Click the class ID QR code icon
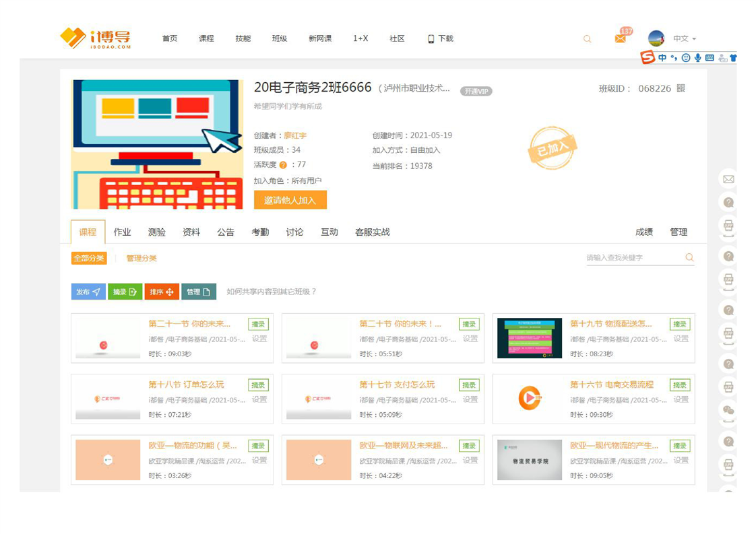 (x=681, y=88)
